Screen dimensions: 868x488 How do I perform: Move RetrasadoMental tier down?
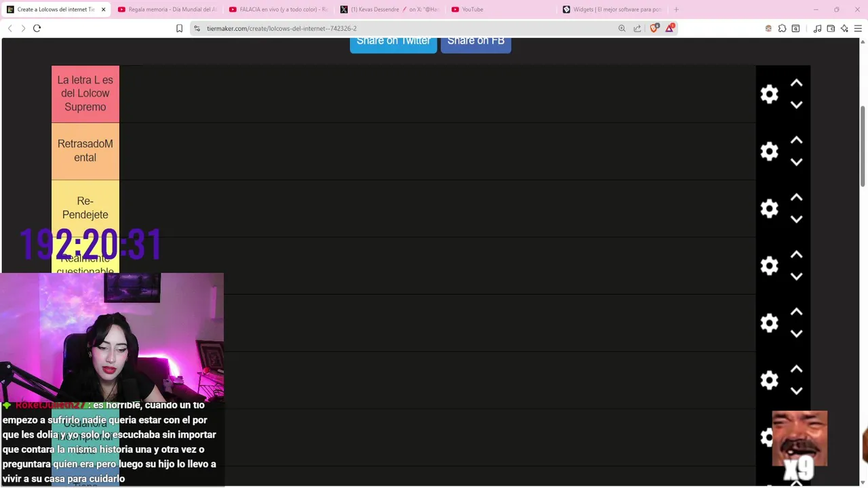pyautogui.click(x=797, y=162)
